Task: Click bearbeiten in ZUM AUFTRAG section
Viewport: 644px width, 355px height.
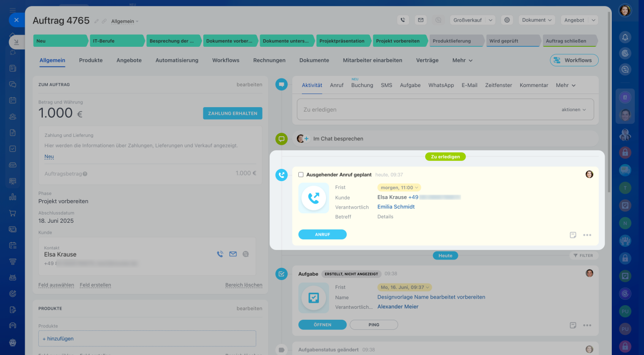Action: (250, 84)
